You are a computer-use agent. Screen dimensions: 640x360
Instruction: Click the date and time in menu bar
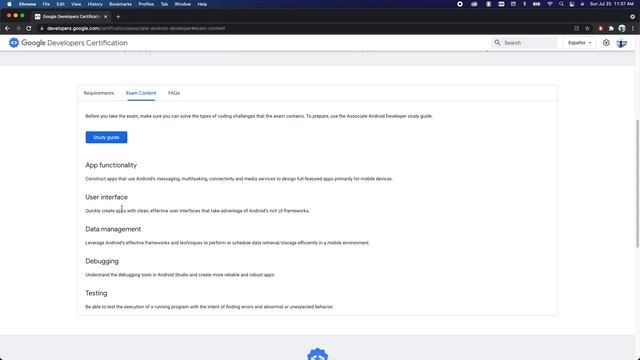click(x=611, y=4)
